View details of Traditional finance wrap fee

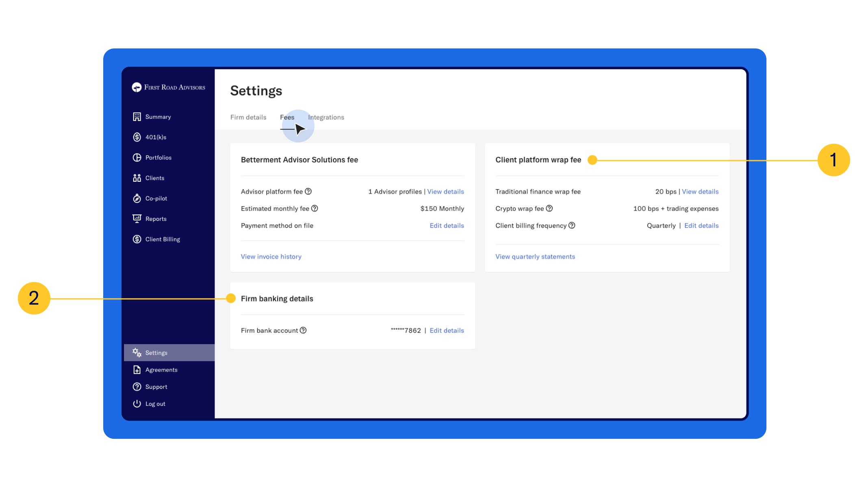click(700, 192)
